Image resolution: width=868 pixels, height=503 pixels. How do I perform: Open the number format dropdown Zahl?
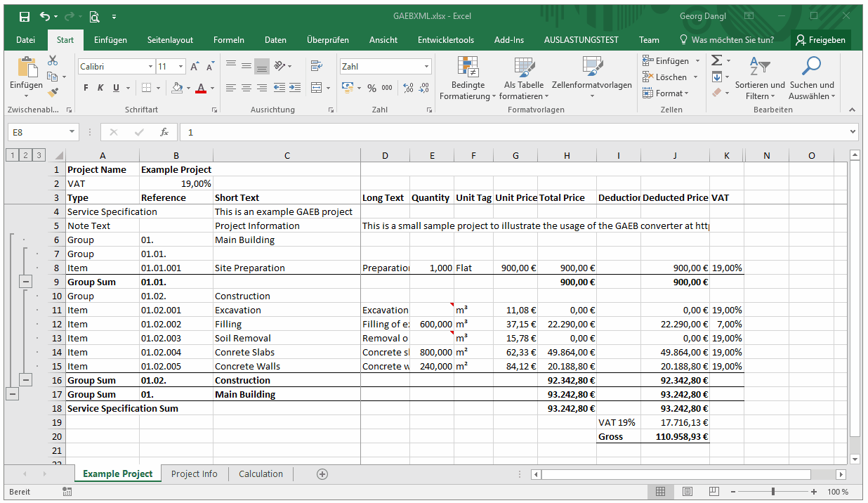(x=426, y=67)
